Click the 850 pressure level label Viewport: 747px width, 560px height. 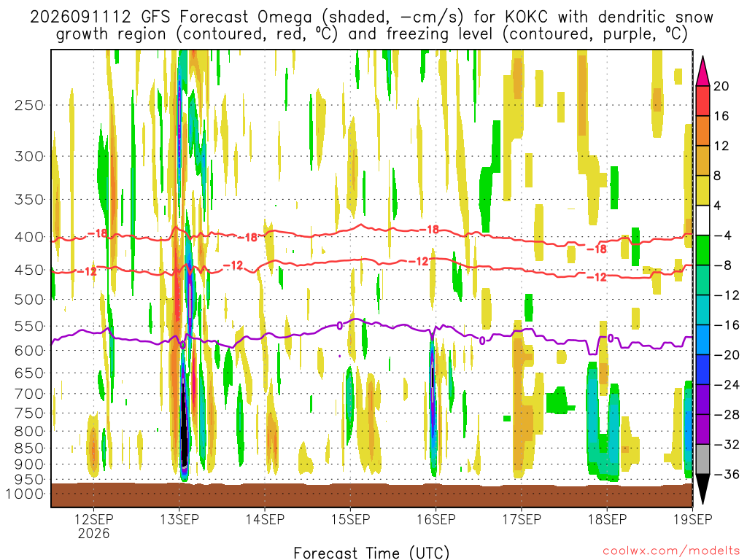click(29, 448)
